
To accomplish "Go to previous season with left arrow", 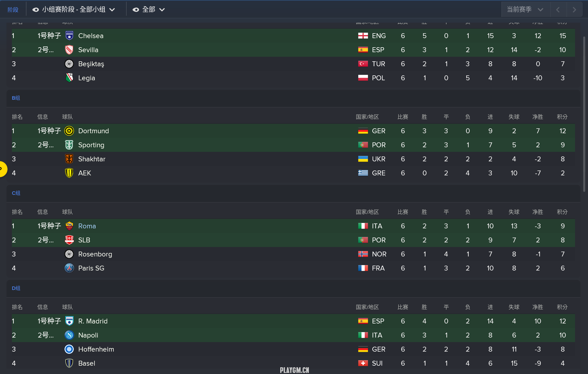I will 558,9.
